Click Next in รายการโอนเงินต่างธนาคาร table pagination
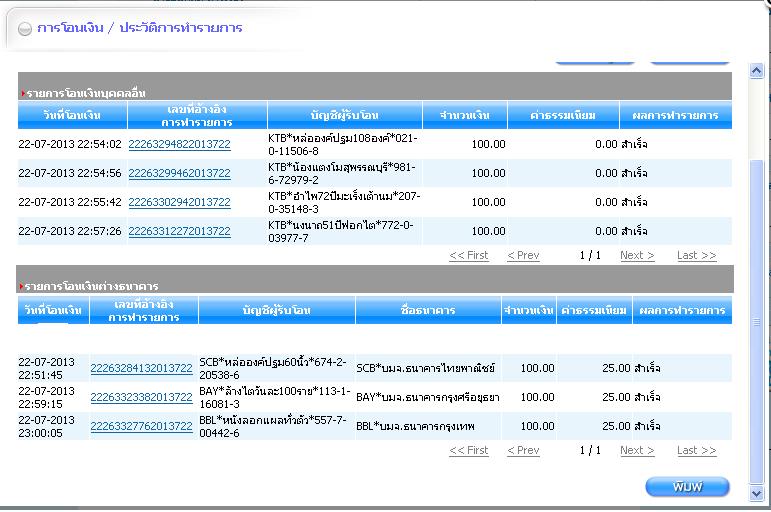The height and width of the screenshot is (512, 771). click(x=637, y=451)
